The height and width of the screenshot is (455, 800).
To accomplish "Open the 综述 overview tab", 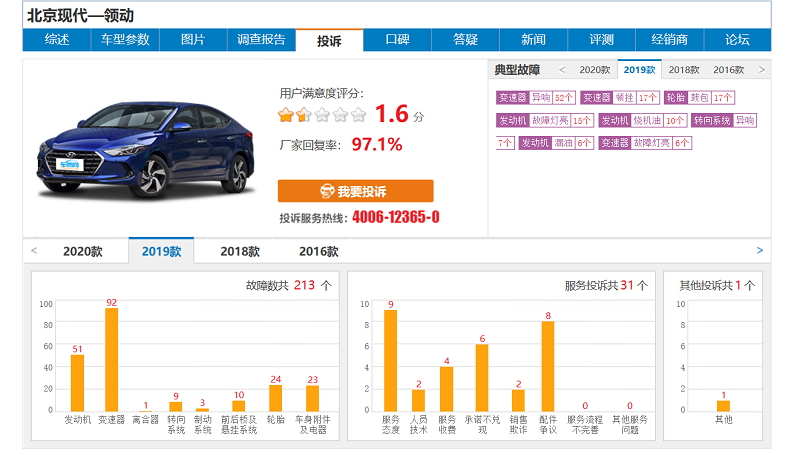I will click(x=57, y=40).
